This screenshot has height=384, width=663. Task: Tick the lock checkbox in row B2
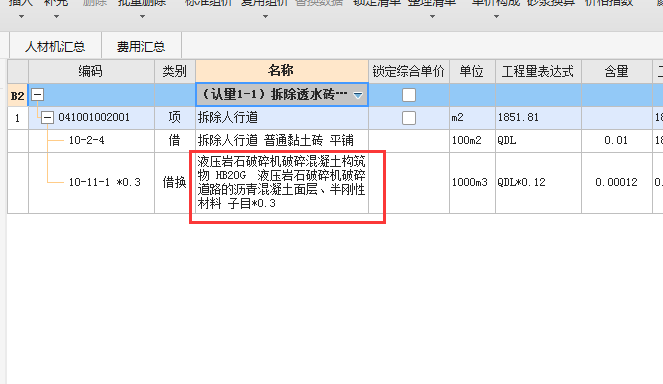coord(409,95)
